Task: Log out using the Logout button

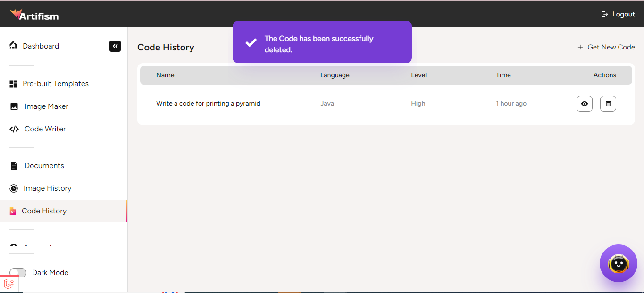Action: [x=618, y=14]
